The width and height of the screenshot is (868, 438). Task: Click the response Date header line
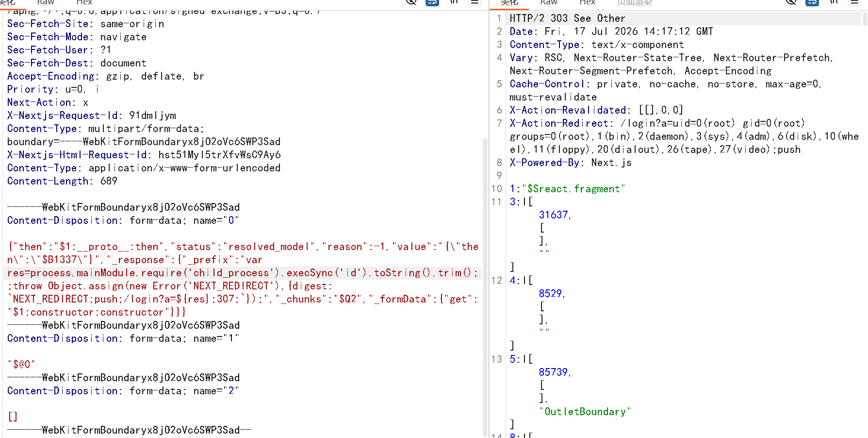(611, 32)
